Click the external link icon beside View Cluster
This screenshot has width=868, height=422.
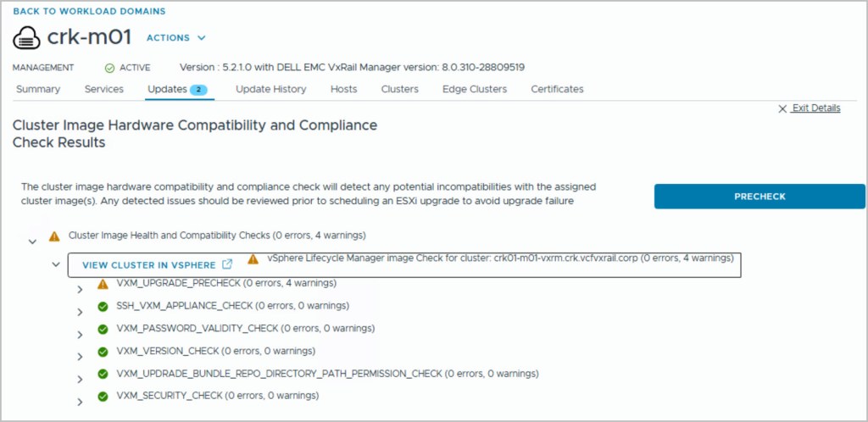226,264
